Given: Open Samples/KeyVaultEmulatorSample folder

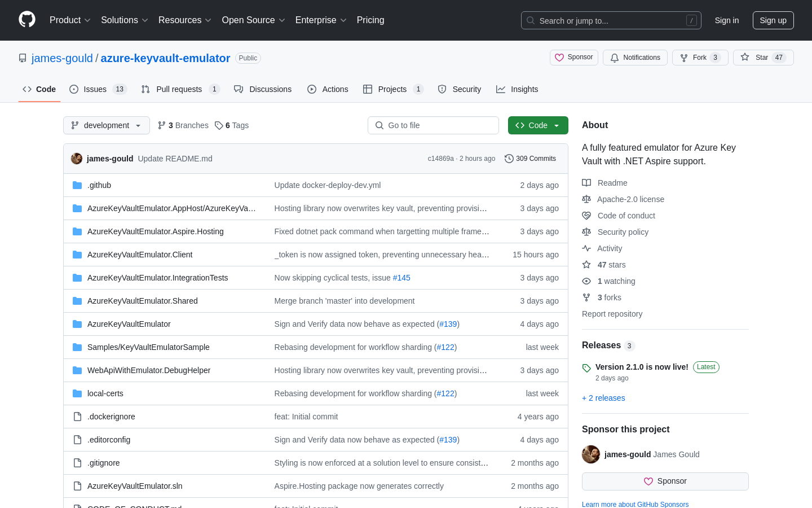Looking at the screenshot, I should click(148, 347).
